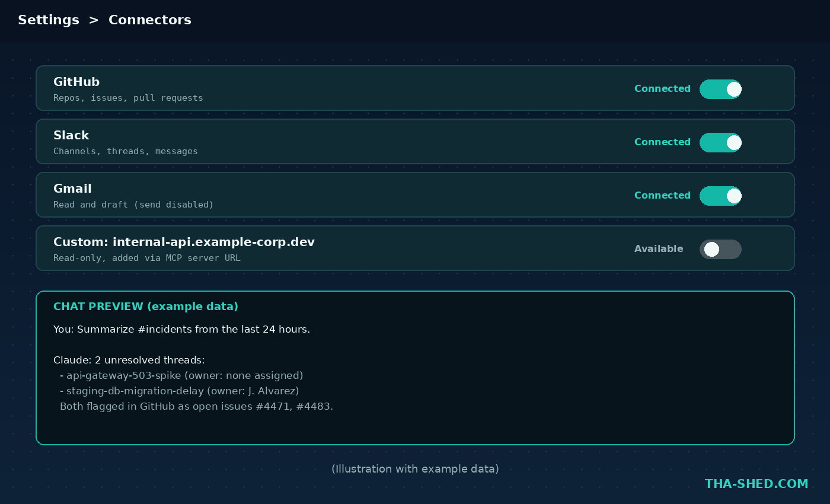Click 'Claude: 2 unresolved threads:' line
The width and height of the screenshot is (830, 504).
[129, 360]
